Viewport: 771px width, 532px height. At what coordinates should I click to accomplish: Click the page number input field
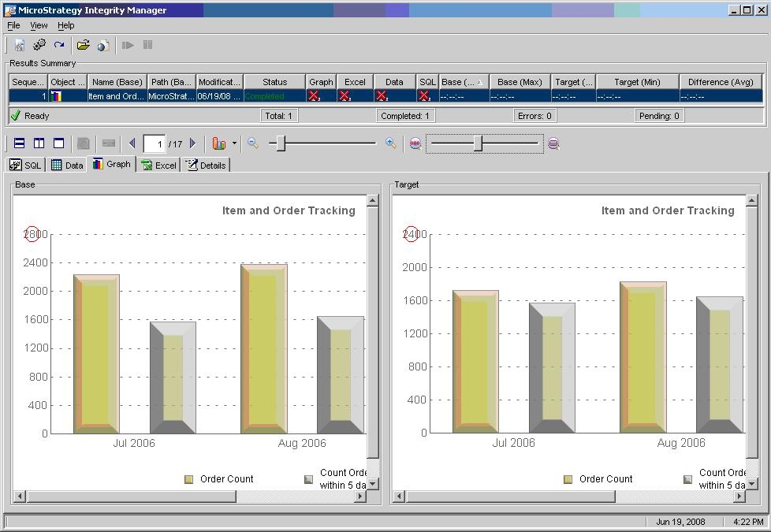[x=154, y=143]
